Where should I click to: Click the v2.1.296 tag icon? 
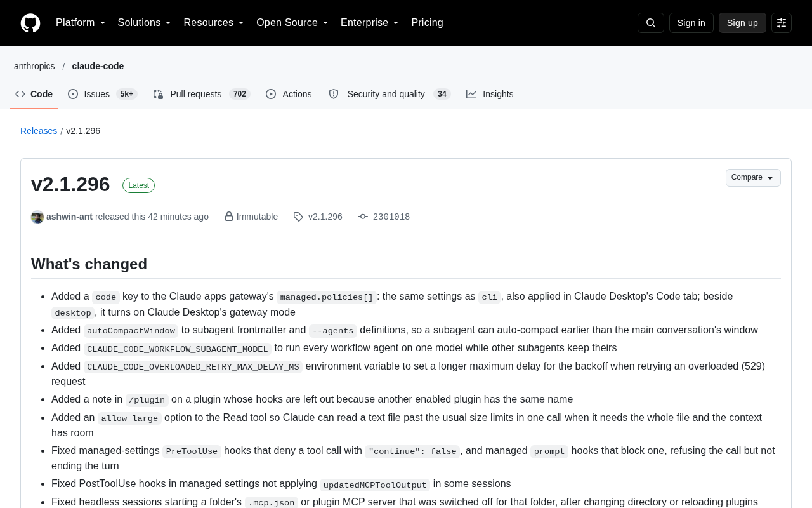298,217
